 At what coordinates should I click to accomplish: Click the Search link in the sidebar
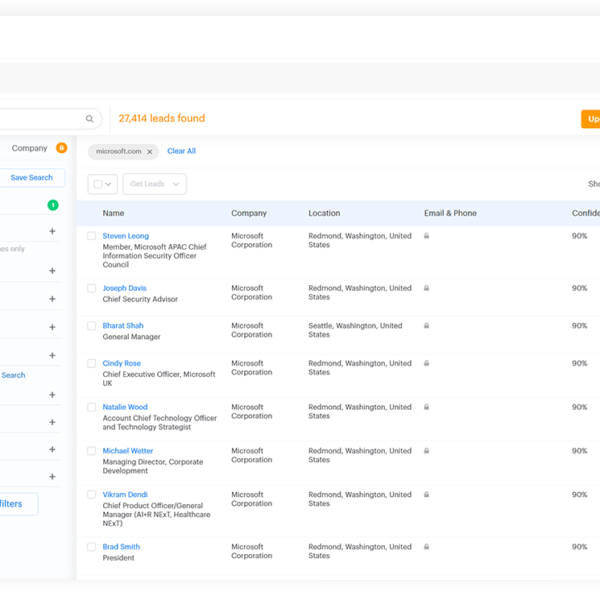tap(13, 375)
